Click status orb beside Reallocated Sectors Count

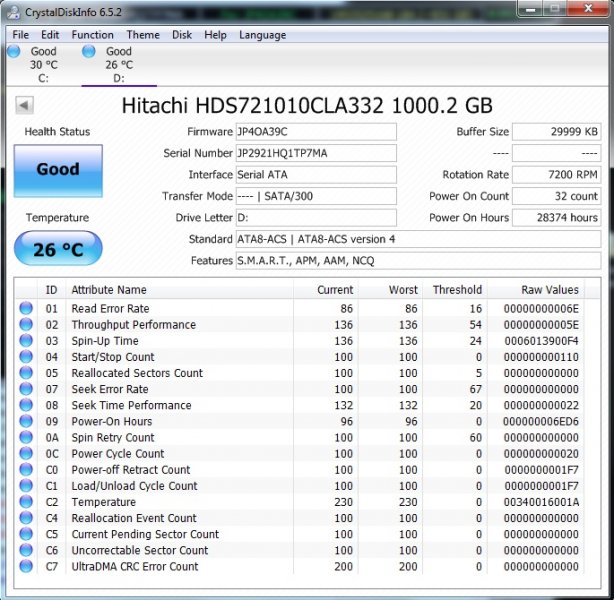pos(26,373)
